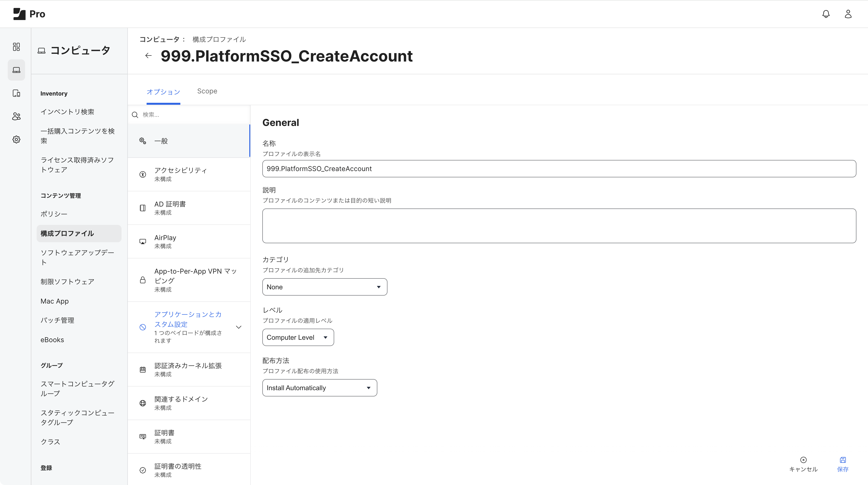Open Mac App in sidebar
Viewport: 868px width, 485px height.
[x=54, y=301]
